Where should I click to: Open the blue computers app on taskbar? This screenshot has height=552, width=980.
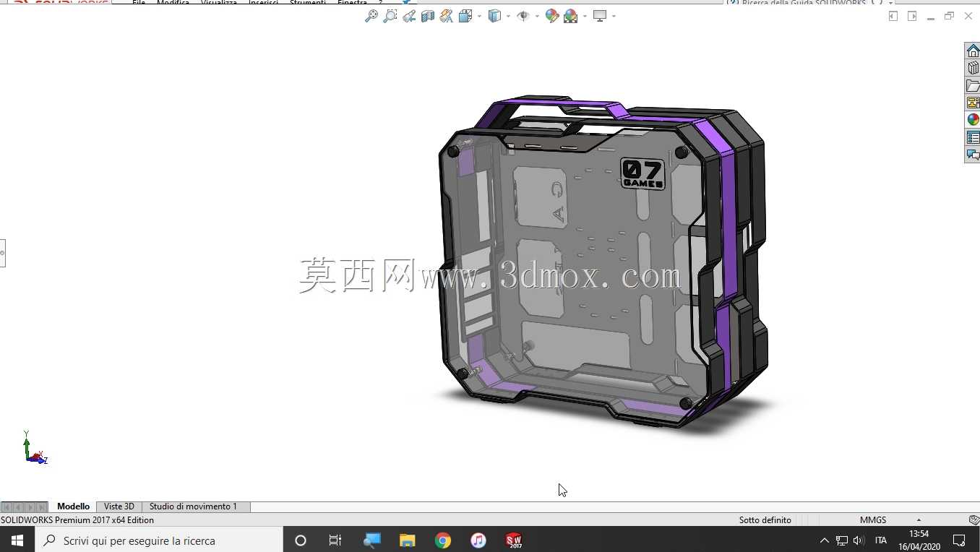[x=371, y=540]
